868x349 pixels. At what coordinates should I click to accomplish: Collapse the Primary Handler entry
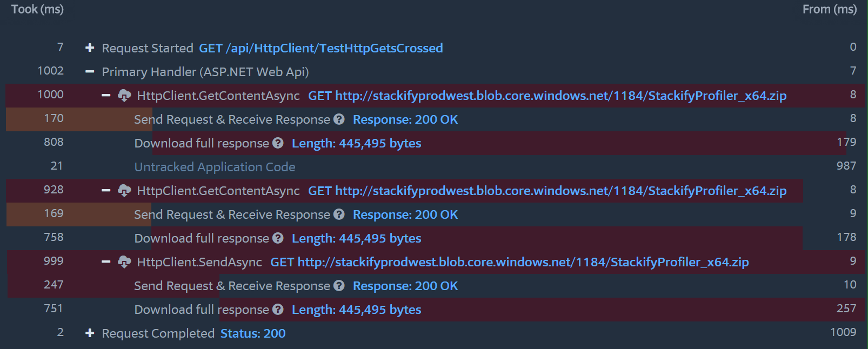point(89,71)
